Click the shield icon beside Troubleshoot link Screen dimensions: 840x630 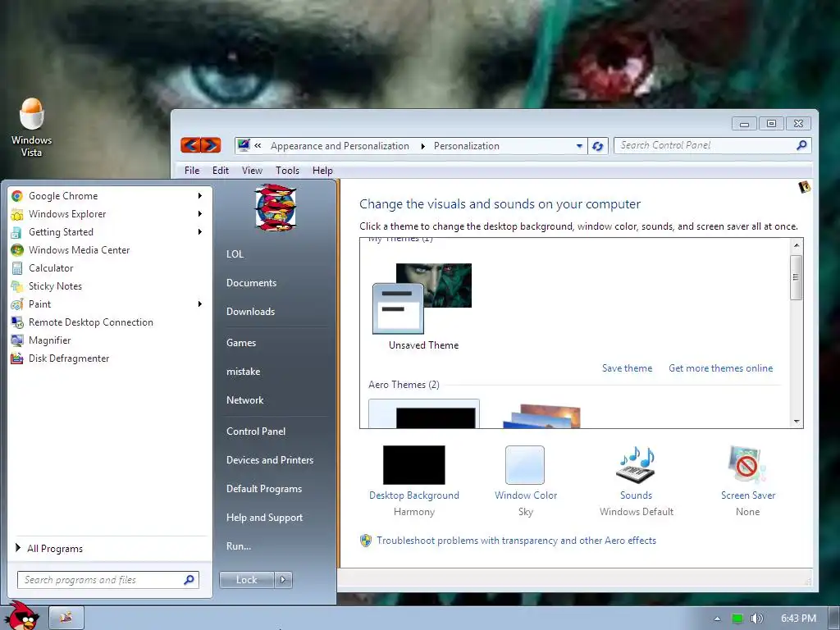[366, 541]
